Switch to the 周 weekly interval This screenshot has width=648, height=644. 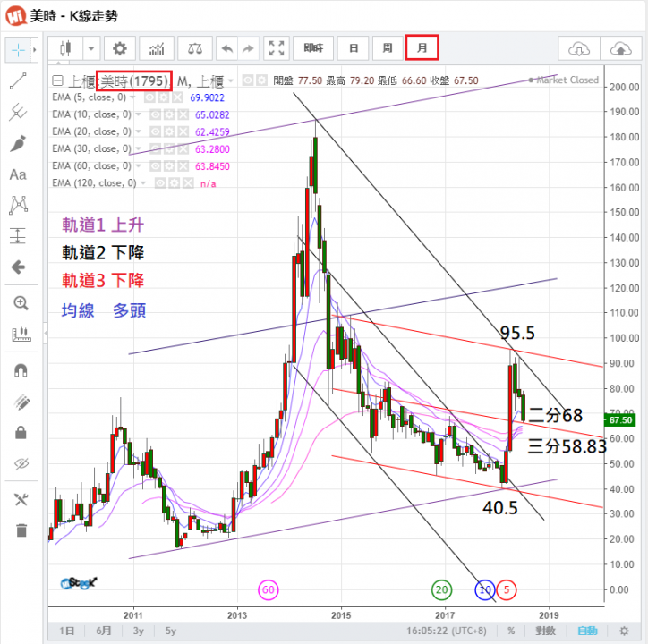(388, 48)
